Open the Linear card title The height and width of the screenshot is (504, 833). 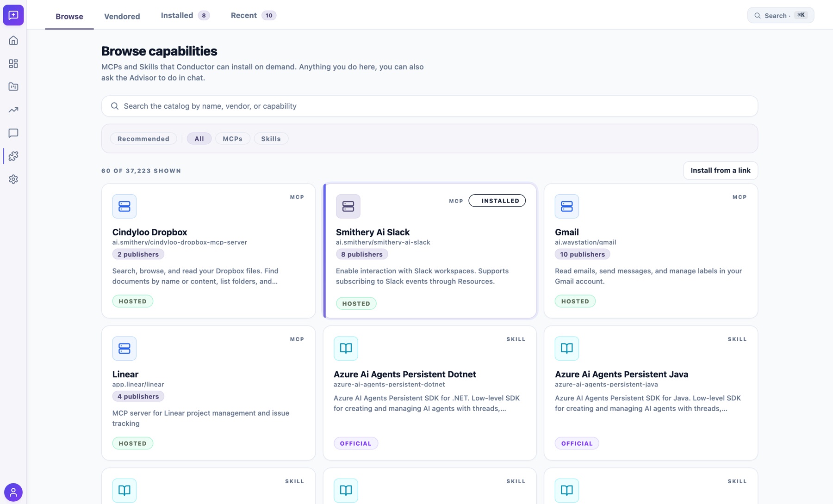click(125, 374)
